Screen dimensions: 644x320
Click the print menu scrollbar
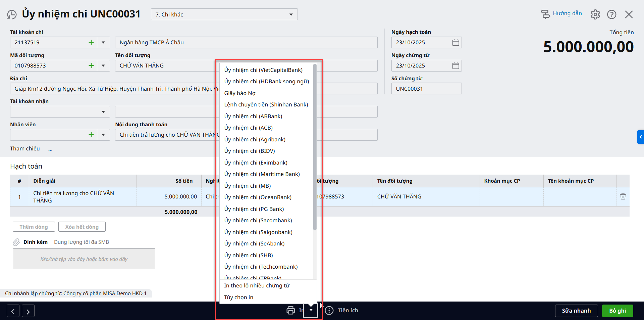pos(315,148)
